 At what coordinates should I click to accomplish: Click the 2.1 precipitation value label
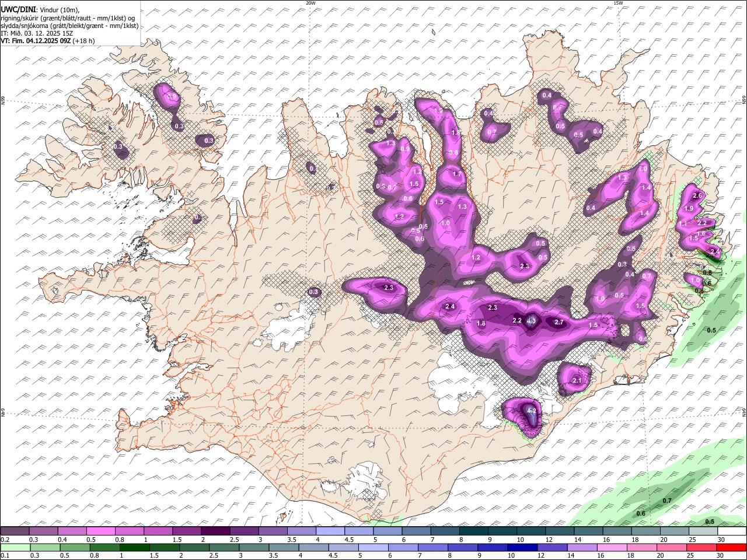tap(577, 381)
